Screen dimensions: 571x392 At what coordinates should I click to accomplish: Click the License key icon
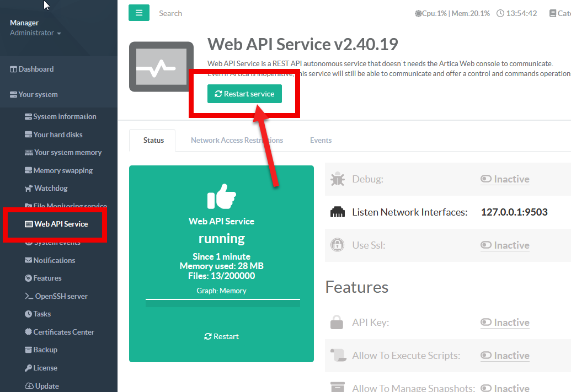(29, 368)
